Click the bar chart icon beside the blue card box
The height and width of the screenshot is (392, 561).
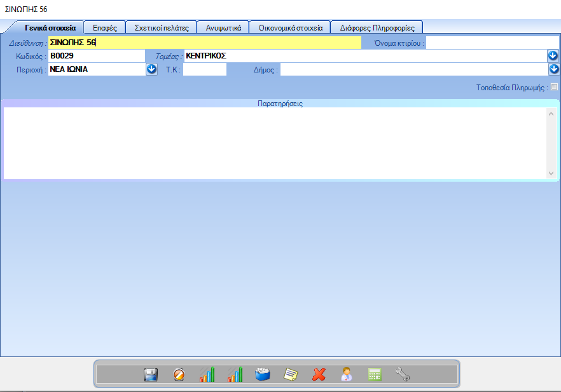pyautogui.click(x=235, y=375)
